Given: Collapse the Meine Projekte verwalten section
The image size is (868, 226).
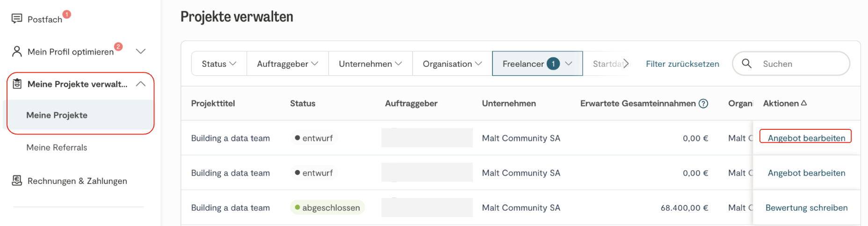Looking at the screenshot, I should click(141, 84).
